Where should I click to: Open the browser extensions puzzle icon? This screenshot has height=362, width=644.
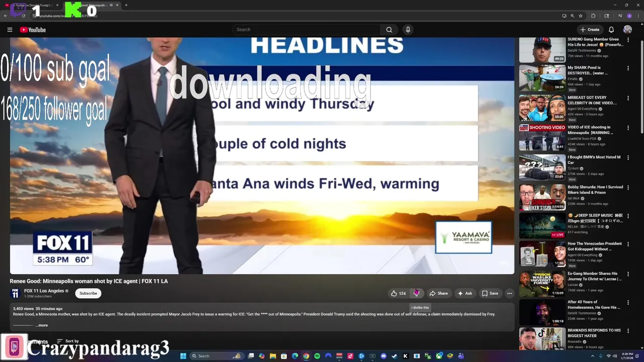pyautogui.click(x=593, y=16)
